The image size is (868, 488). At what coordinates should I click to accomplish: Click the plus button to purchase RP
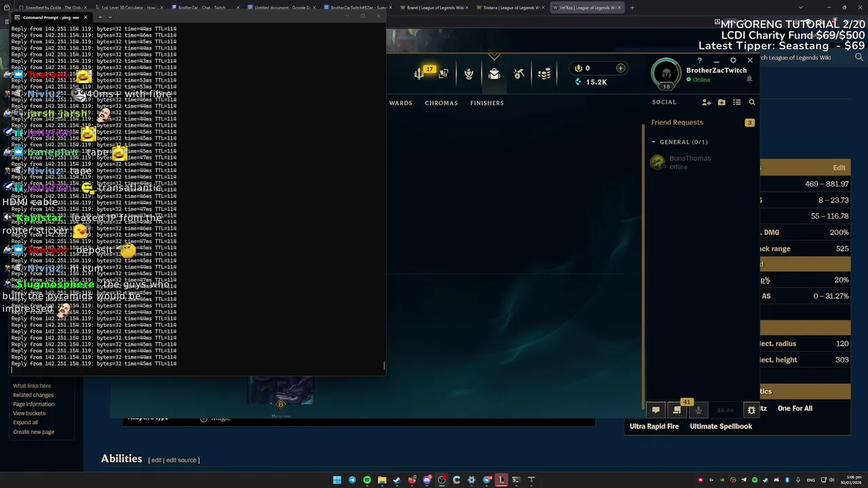coord(620,68)
